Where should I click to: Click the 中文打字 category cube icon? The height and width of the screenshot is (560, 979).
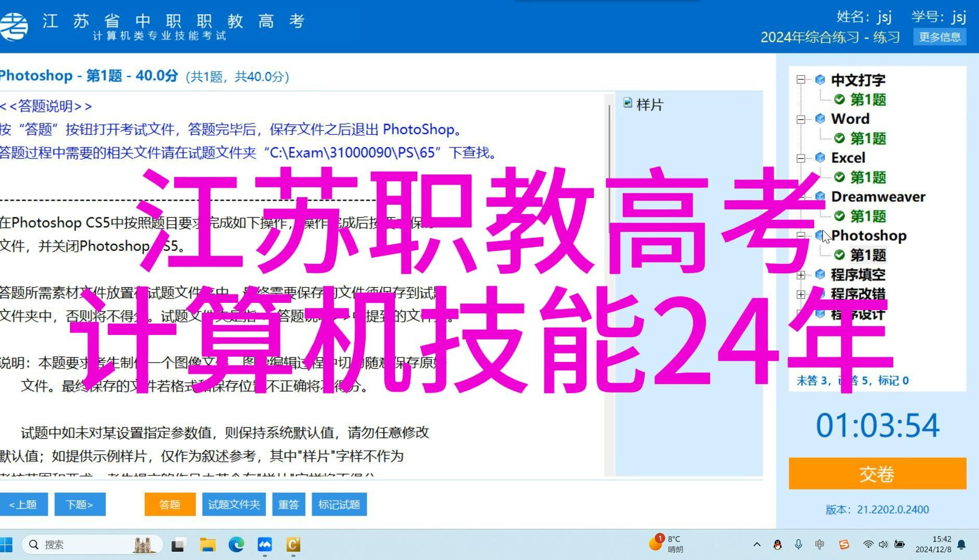tap(820, 79)
